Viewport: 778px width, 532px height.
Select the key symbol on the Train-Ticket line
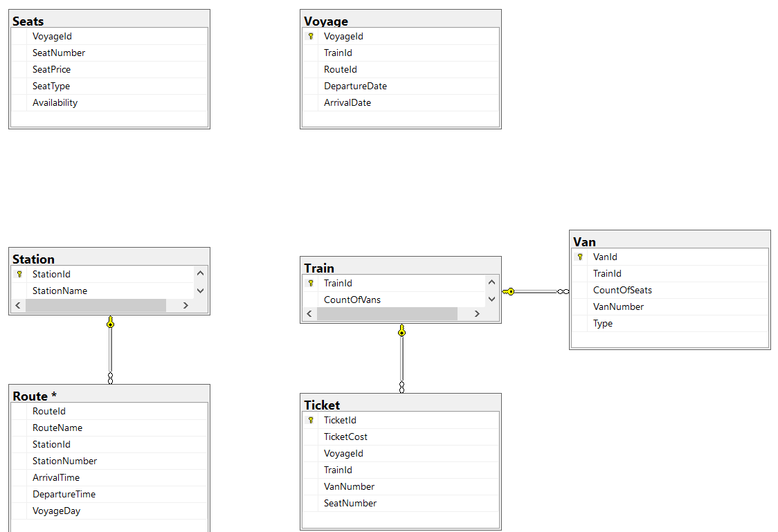(x=401, y=331)
